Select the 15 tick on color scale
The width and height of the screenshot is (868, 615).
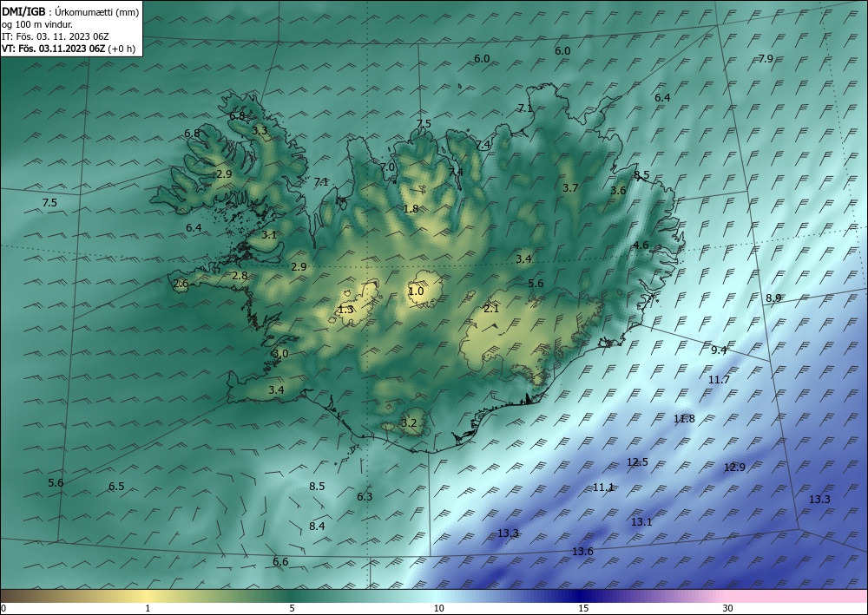point(583,608)
